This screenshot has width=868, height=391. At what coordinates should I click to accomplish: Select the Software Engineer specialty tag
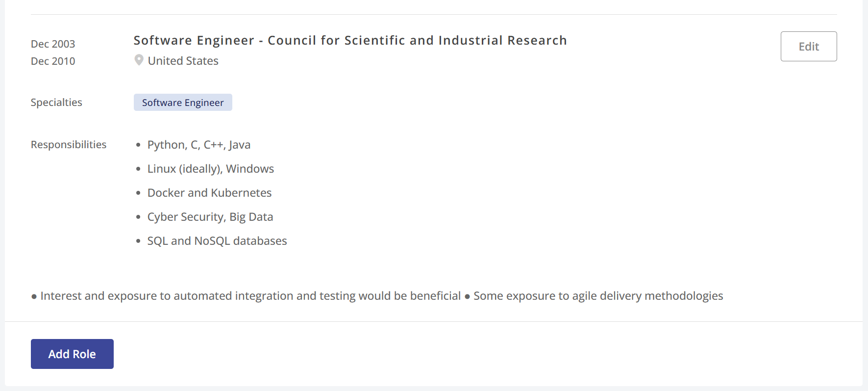[183, 103]
